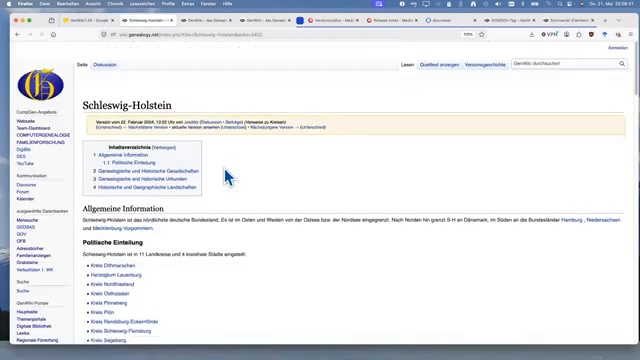Click the VPN toolbar button
This screenshot has width=640, height=360.
(x=549, y=35)
